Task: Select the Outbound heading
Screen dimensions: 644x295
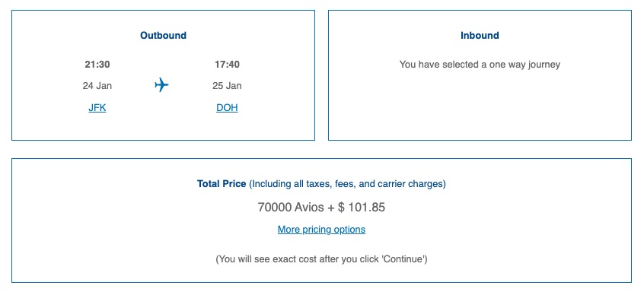Action: (x=163, y=36)
